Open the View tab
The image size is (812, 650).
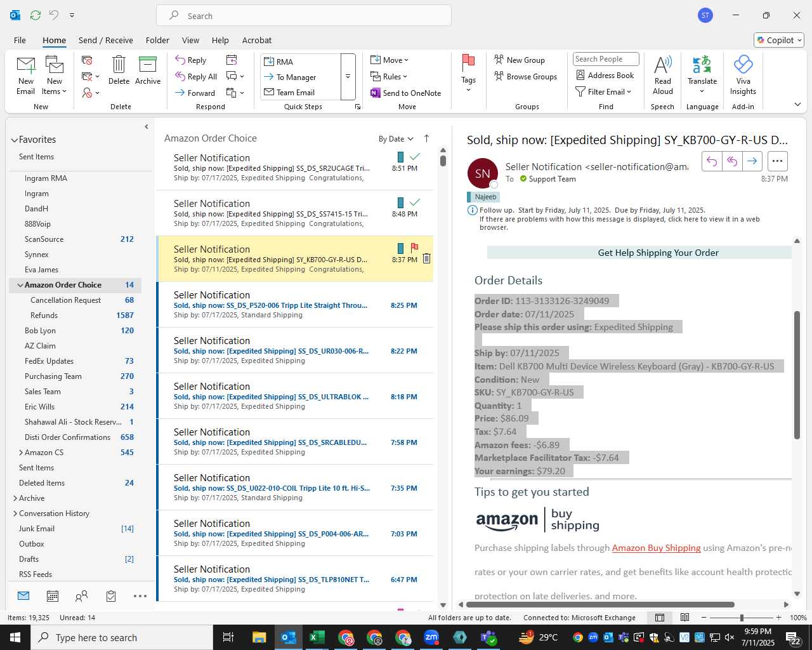pos(190,40)
